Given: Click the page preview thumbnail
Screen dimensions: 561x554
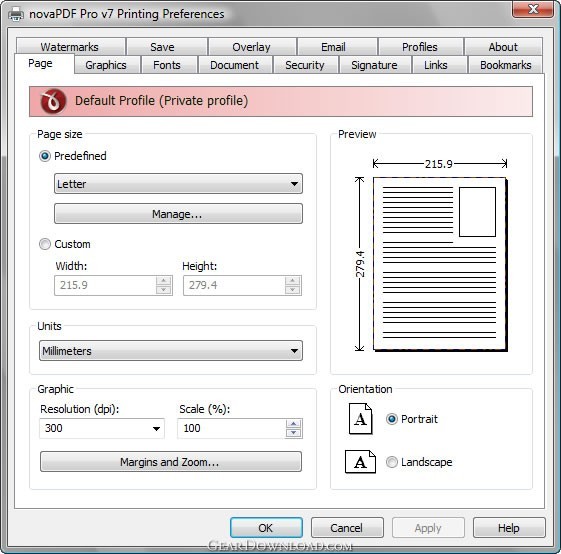Looking at the screenshot, I should click(440, 264).
